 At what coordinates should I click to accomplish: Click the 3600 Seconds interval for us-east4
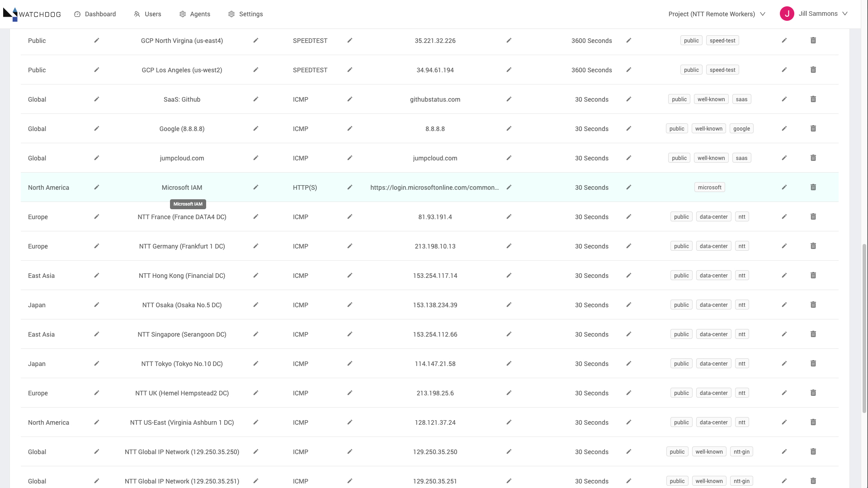point(592,41)
